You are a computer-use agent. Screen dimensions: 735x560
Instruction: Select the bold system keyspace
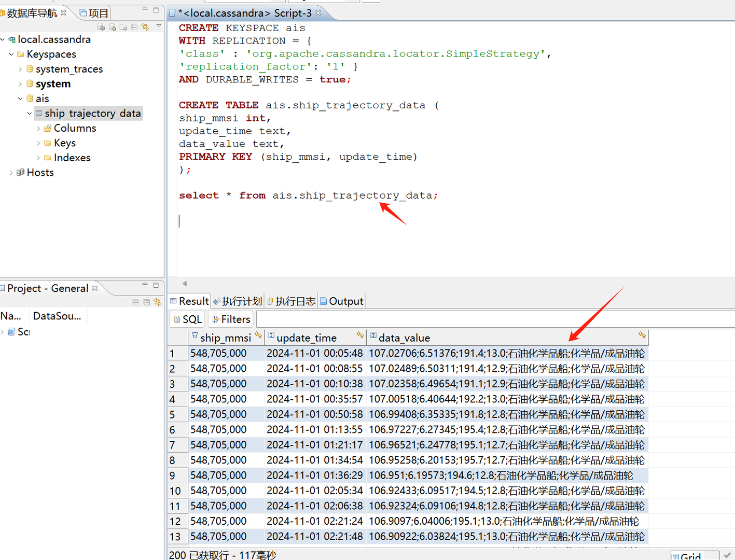53,83
